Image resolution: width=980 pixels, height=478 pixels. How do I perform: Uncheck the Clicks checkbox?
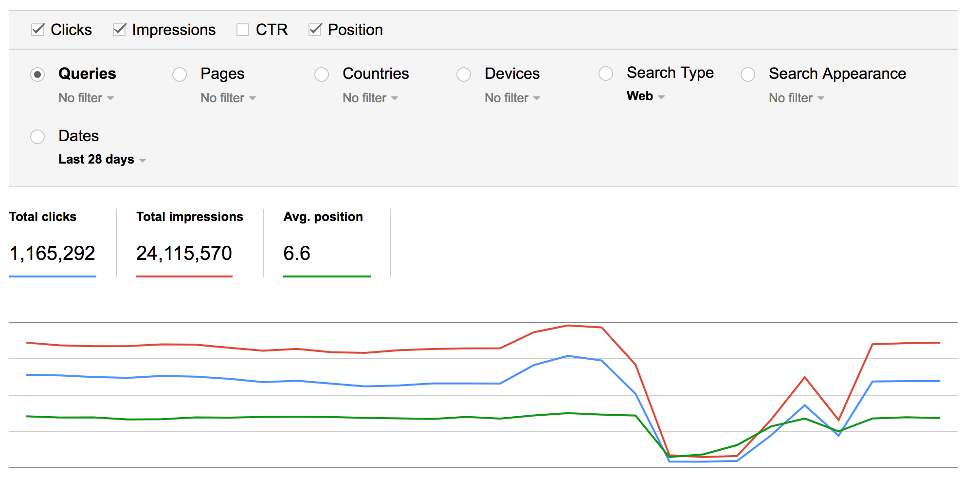(x=38, y=30)
